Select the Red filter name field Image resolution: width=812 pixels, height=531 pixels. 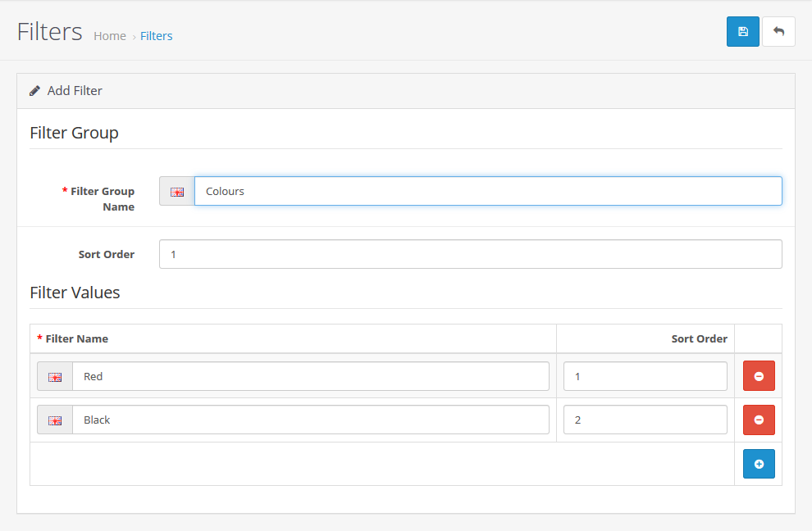tap(310, 376)
